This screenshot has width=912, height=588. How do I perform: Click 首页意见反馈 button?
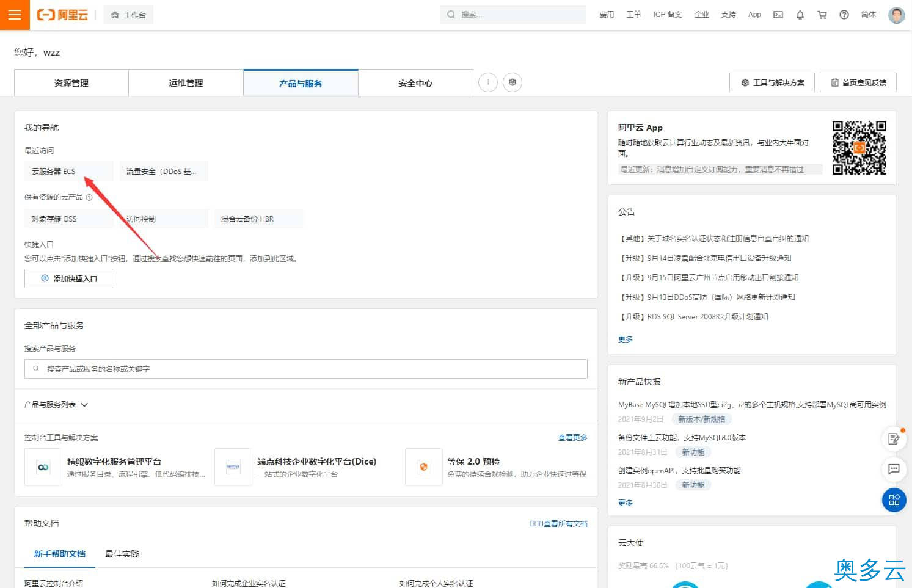click(858, 82)
